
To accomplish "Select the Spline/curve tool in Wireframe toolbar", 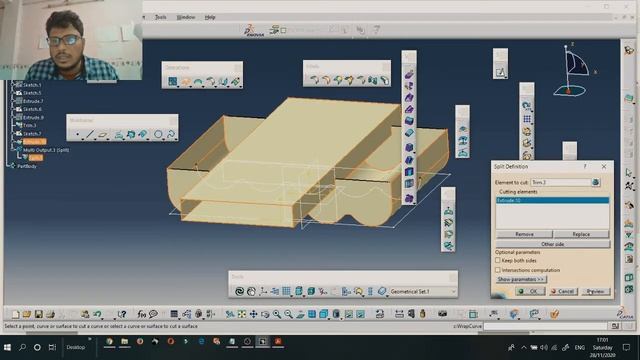I will point(171,133).
